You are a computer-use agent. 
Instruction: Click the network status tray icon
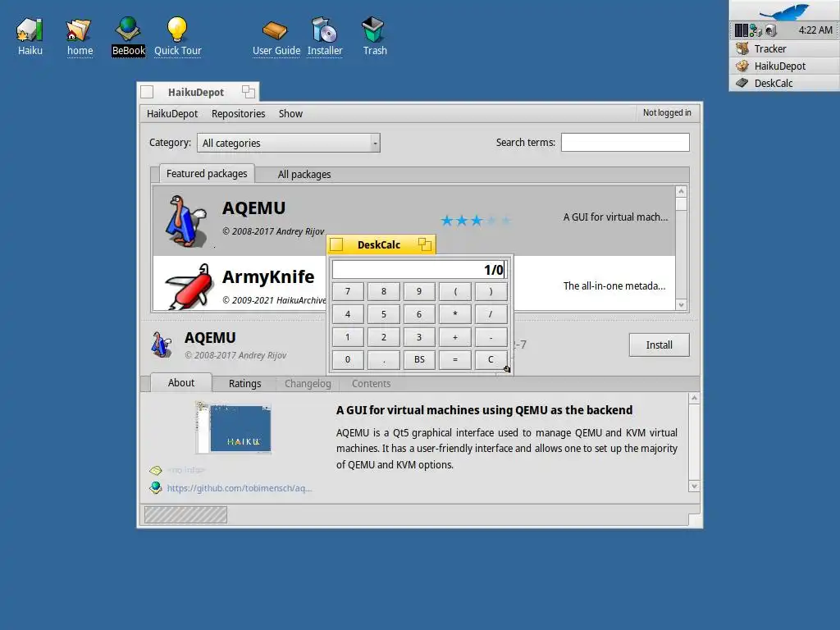tap(756, 30)
